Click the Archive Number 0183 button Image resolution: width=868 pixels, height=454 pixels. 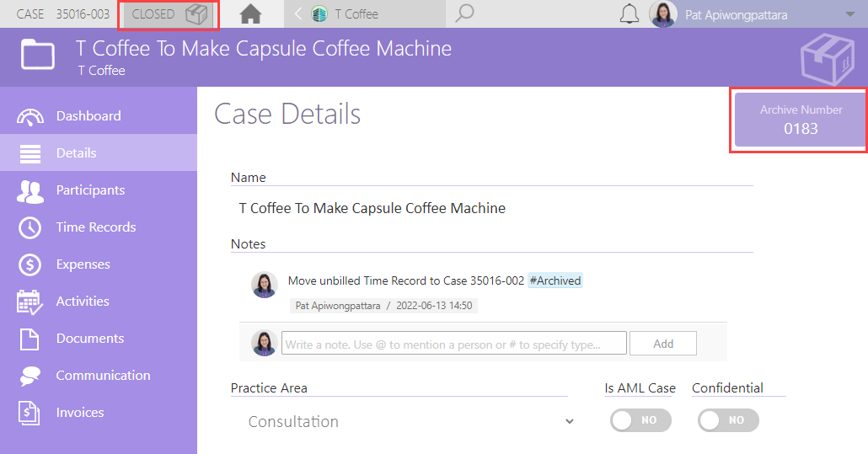pyautogui.click(x=801, y=120)
